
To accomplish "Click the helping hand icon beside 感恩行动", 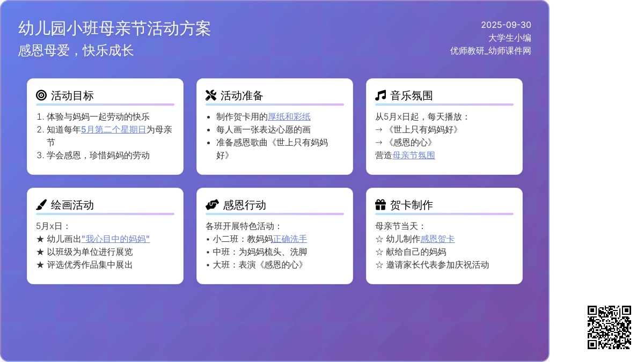I will point(212,205).
